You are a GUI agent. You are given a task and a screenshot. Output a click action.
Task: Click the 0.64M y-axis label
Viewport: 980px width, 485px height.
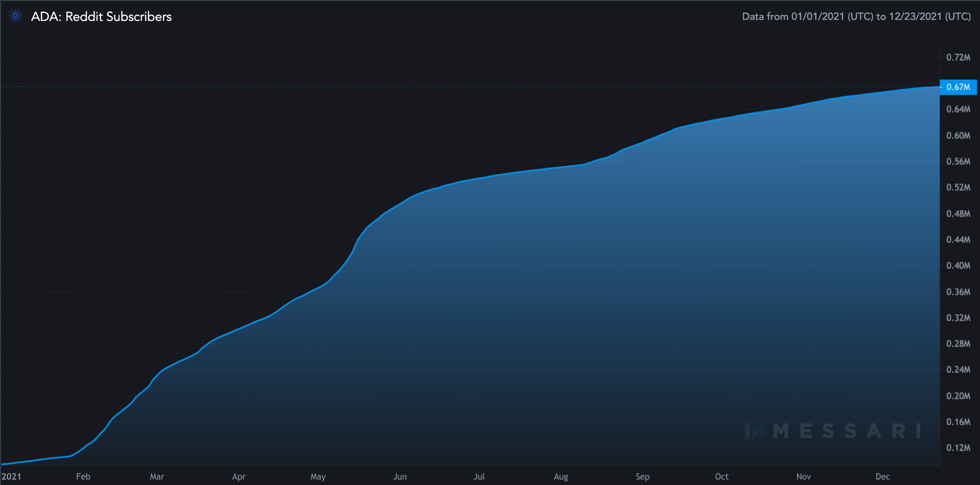(958, 109)
